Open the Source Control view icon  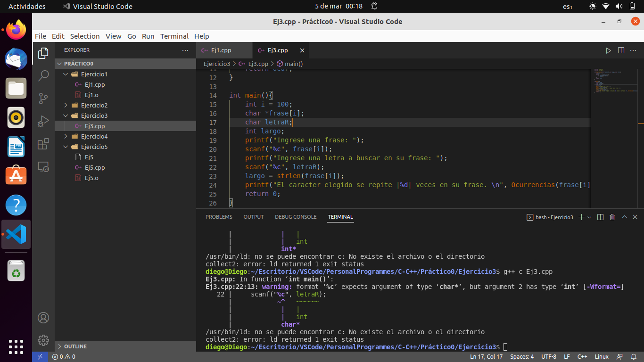(43, 98)
